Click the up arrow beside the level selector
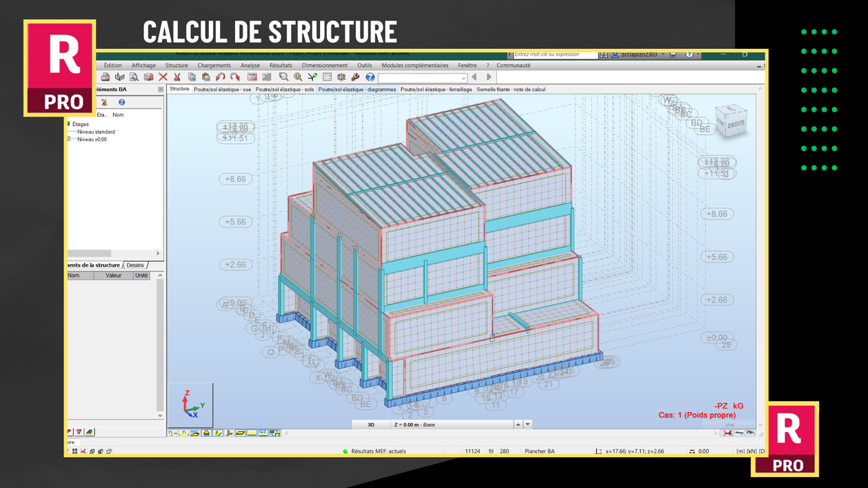The height and width of the screenshot is (488, 868). tap(518, 425)
